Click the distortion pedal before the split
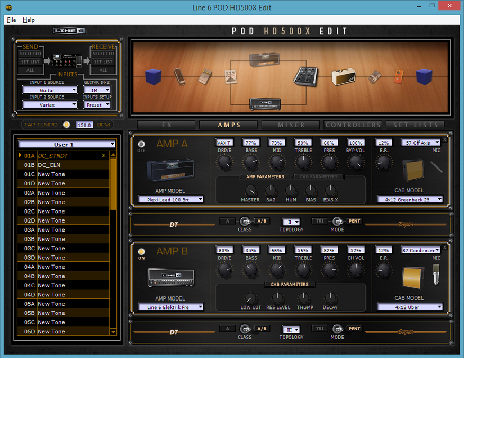This screenshot has width=504, height=424. tap(231, 77)
